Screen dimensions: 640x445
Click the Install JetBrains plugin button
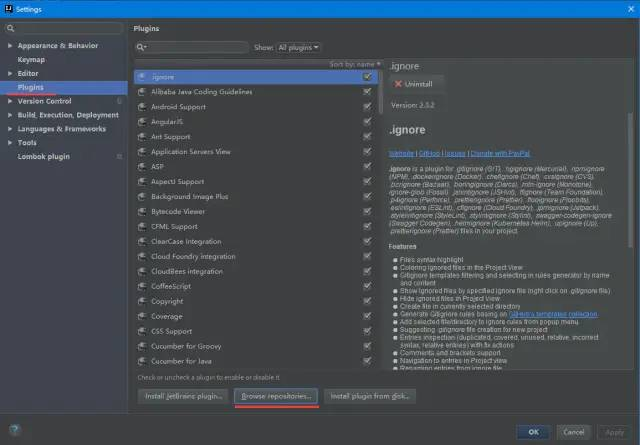click(x=183, y=396)
